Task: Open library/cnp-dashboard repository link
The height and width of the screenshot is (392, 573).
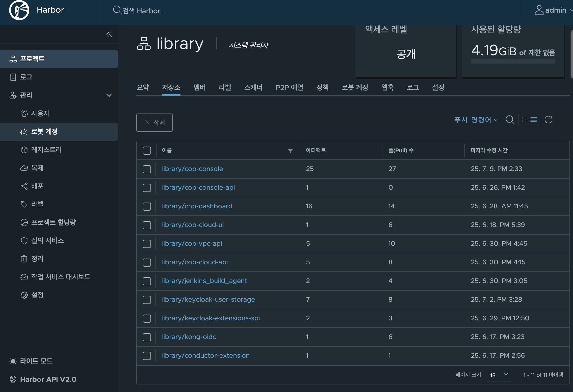Action: tap(197, 206)
